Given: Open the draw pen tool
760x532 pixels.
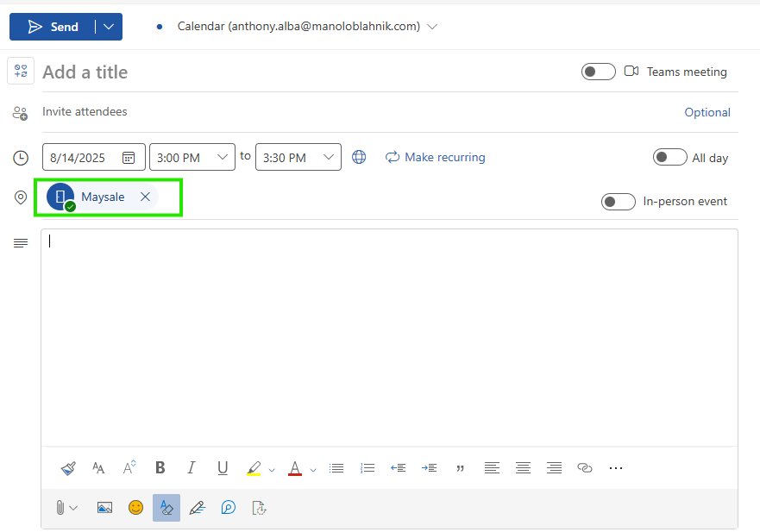Looking at the screenshot, I should click(198, 508).
